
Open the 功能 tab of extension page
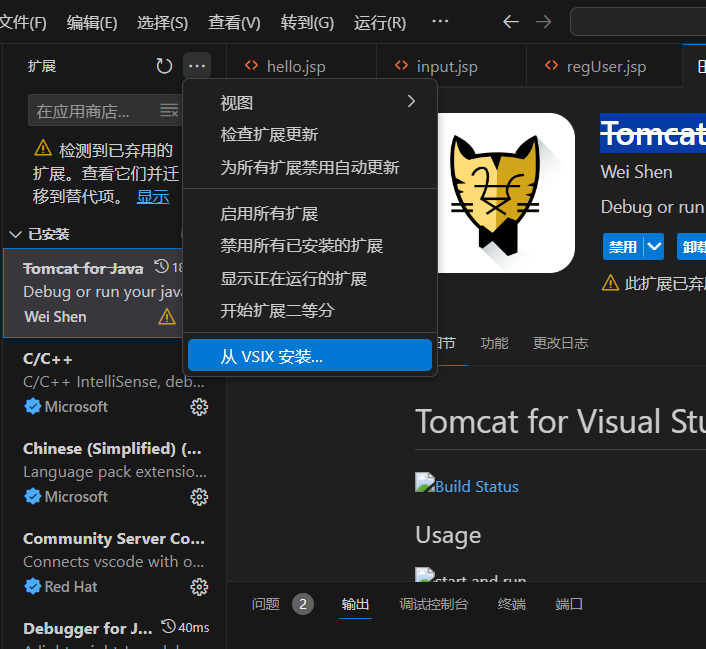click(x=494, y=343)
